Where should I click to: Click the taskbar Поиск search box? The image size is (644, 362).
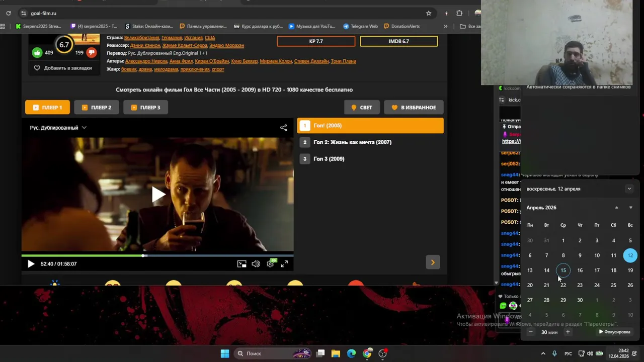coord(274,353)
